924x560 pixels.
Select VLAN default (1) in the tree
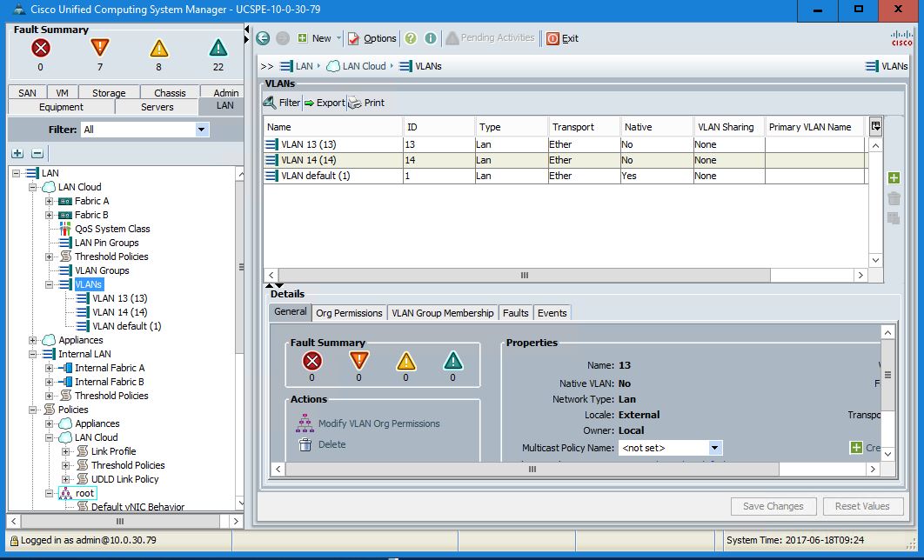pos(127,326)
